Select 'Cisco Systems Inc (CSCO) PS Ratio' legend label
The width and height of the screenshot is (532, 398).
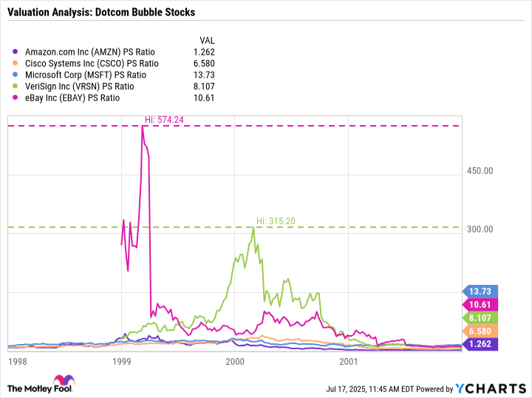[x=92, y=64]
